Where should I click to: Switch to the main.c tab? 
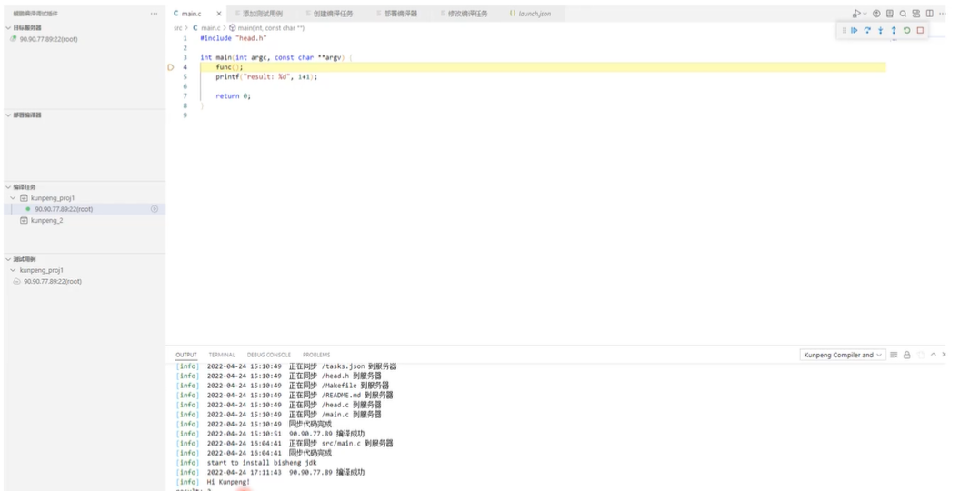coord(191,13)
